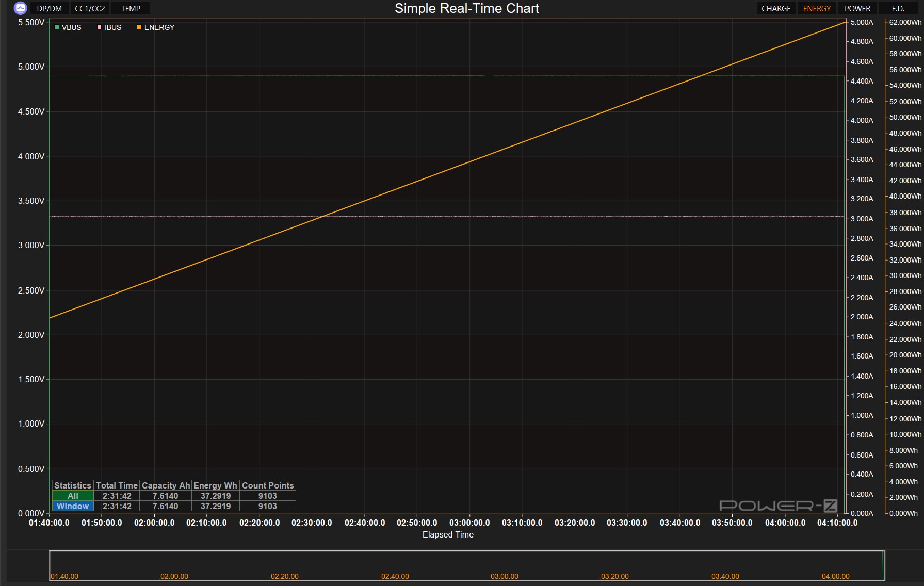Click the 02:40:00 marker in the range navigator

click(x=395, y=576)
